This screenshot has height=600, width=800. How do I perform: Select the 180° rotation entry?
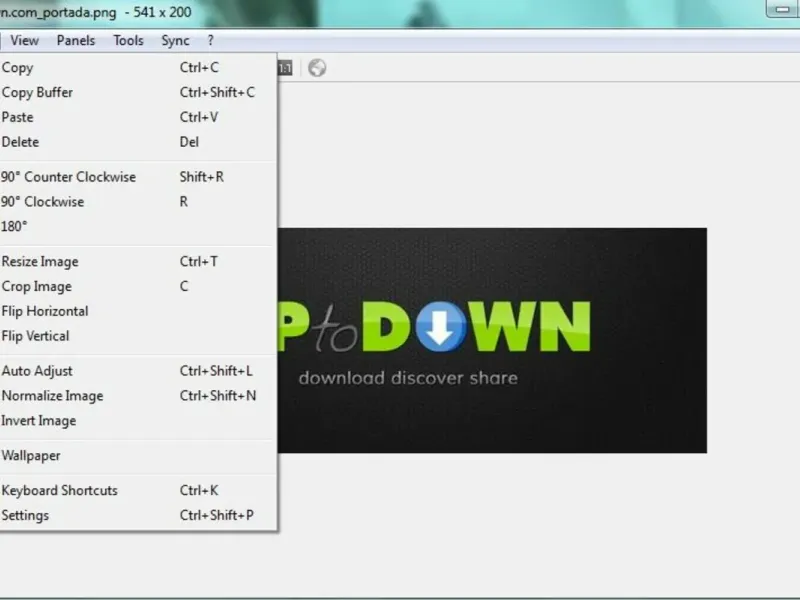pyautogui.click(x=138, y=226)
